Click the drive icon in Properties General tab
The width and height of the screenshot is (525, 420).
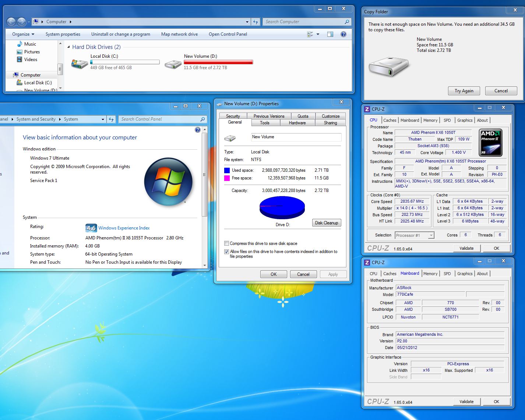click(x=230, y=138)
